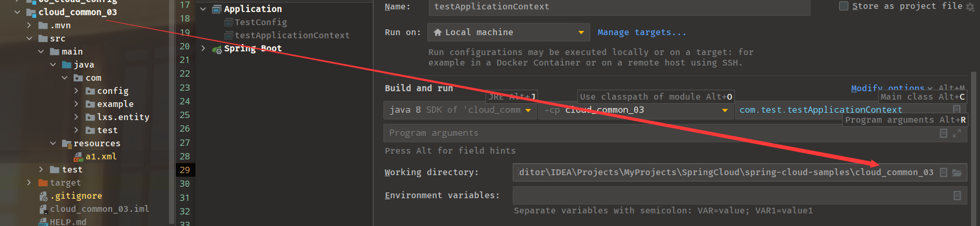Click the Spring Boot configuration icon
The image size is (980, 226).
[217, 49]
